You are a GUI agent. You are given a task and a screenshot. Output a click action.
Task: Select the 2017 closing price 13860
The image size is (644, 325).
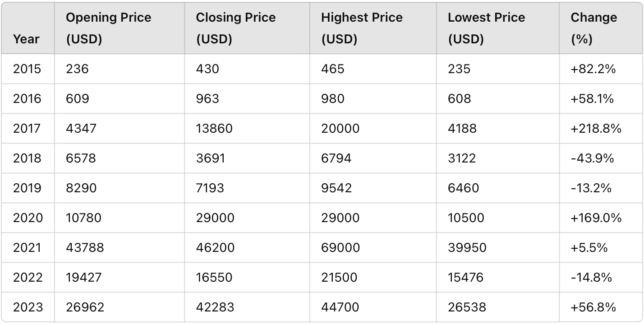click(x=214, y=129)
